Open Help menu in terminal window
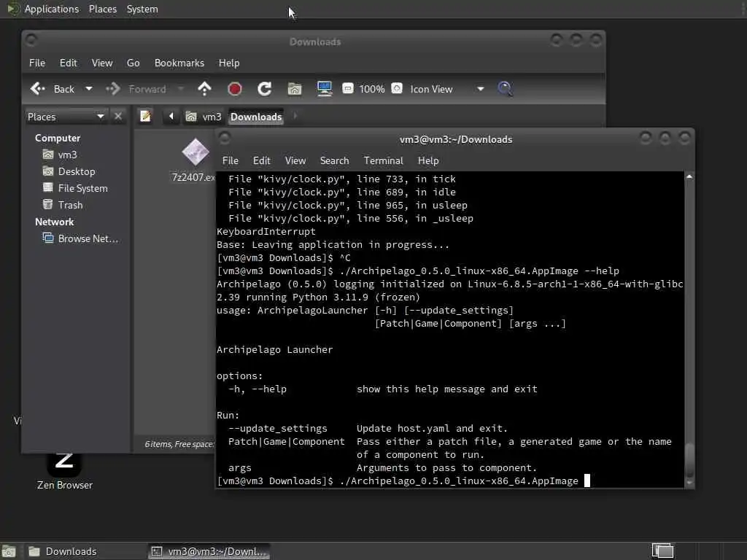 [427, 160]
